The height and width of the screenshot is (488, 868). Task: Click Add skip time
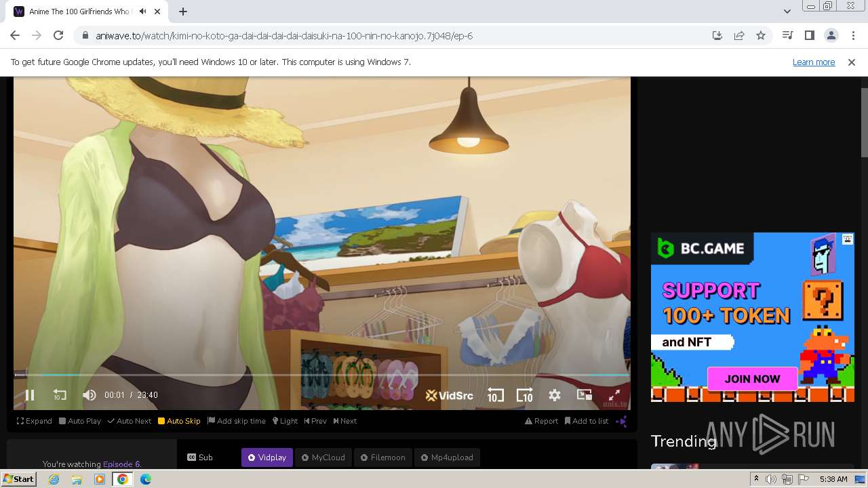237,421
